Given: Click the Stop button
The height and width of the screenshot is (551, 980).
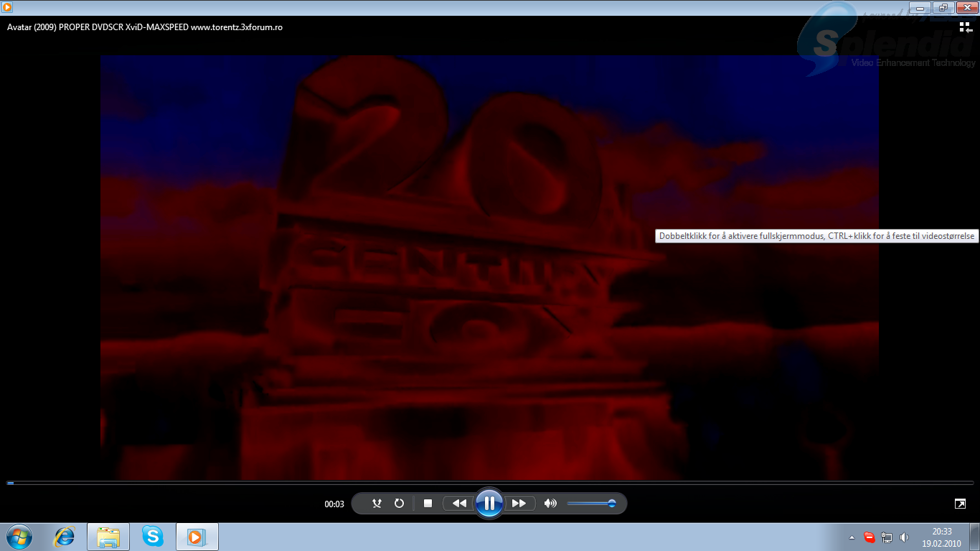Looking at the screenshot, I should (428, 504).
